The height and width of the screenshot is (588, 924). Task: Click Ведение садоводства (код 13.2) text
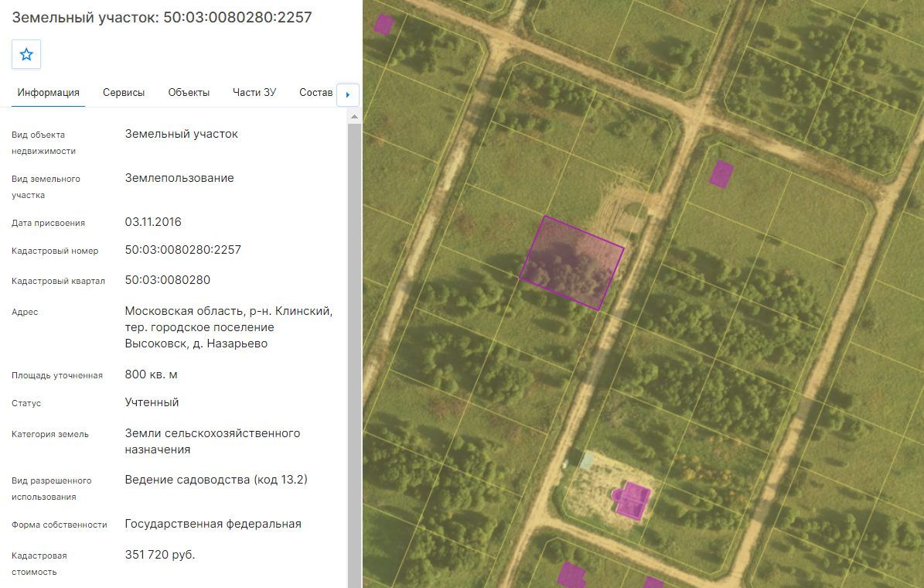[217, 480]
